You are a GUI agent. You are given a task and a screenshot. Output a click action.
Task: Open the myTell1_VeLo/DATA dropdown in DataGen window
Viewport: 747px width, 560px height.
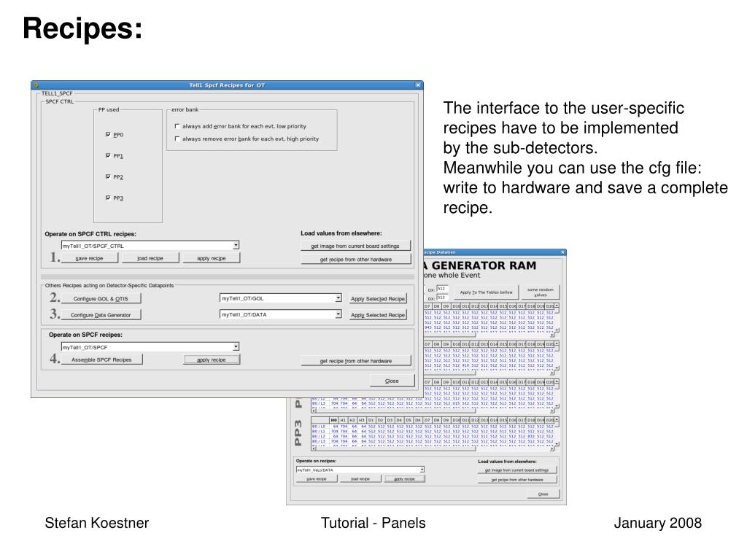point(422,470)
